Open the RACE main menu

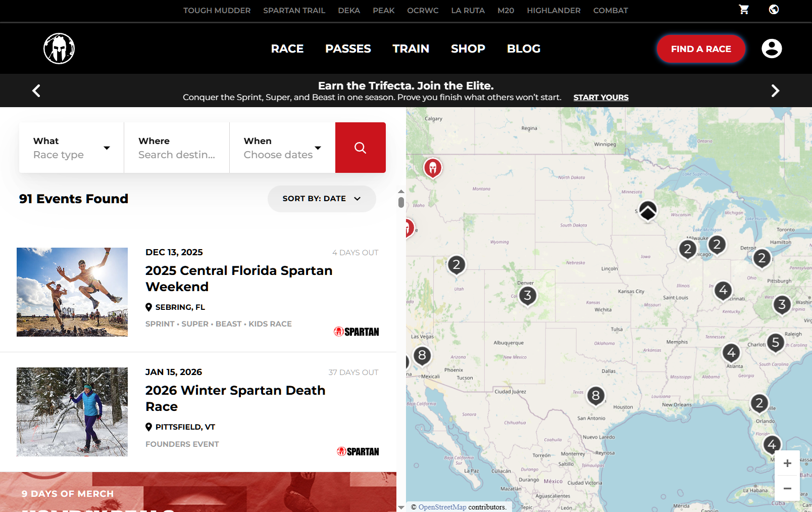click(287, 49)
